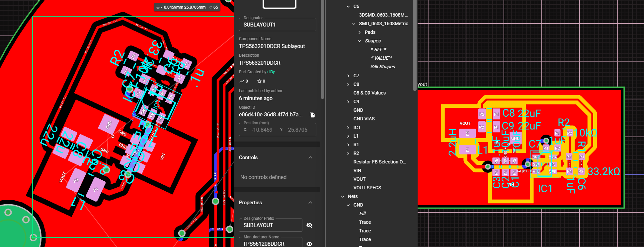Screen dimensions: 644x247
Task: Select Resistor FB Selection item
Action: tap(379, 162)
